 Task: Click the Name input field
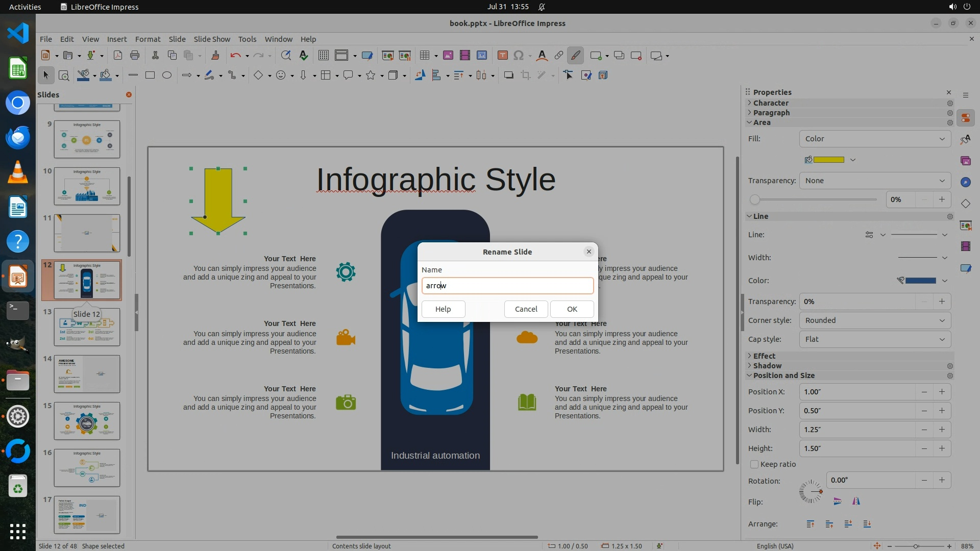pyautogui.click(x=507, y=286)
